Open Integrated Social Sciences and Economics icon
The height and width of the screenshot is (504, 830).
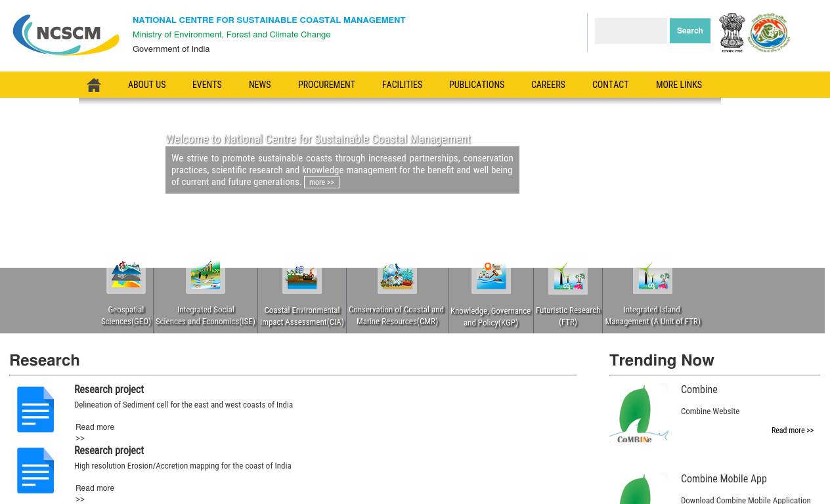(206, 276)
